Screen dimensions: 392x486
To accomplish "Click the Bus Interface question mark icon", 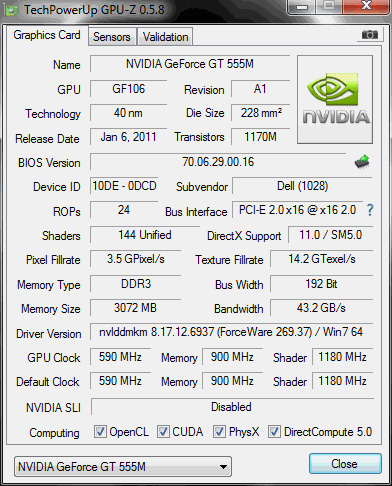I will pyautogui.click(x=370, y=210).
